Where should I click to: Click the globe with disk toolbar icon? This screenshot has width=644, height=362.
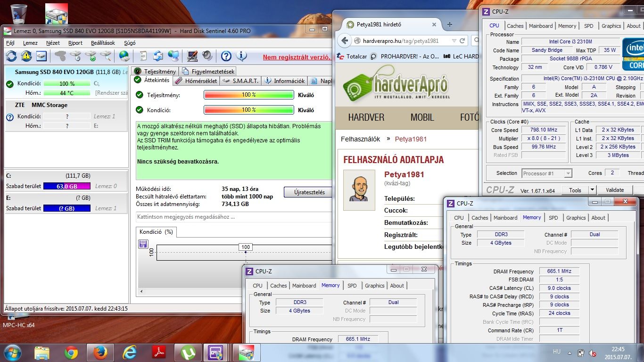click(124, 57)
